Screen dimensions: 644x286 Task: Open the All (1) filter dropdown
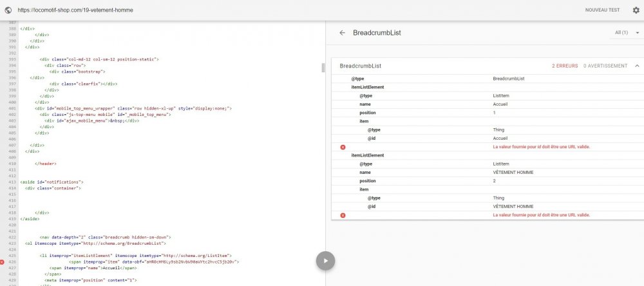pyautogui.click(x=627, y=32)
